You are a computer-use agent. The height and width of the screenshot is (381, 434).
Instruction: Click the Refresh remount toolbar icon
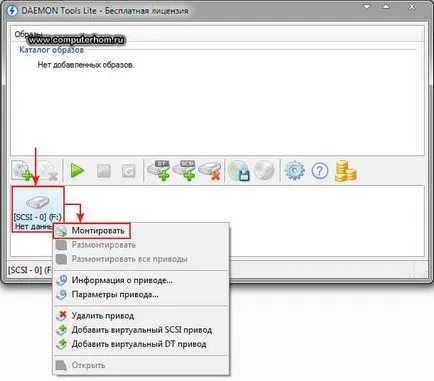pos(129,171)
